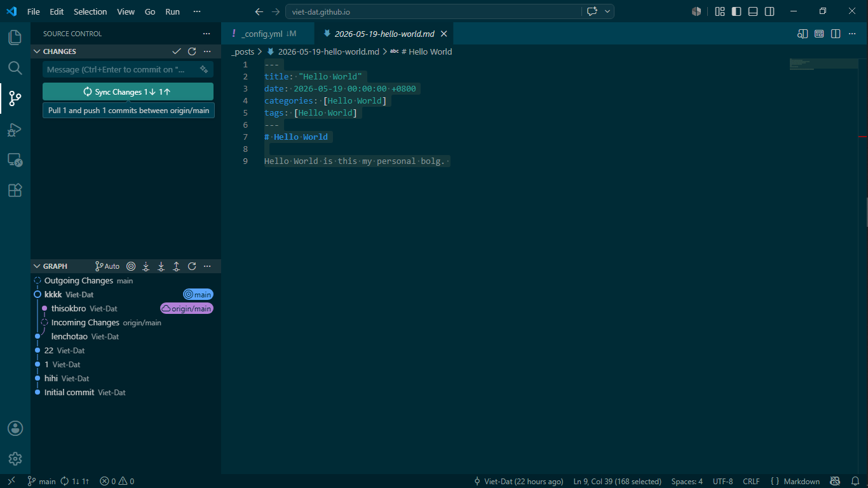The image size is (868, 488).
Task: Toggle the Primary Side Bar
Action: tap(736, 11)
